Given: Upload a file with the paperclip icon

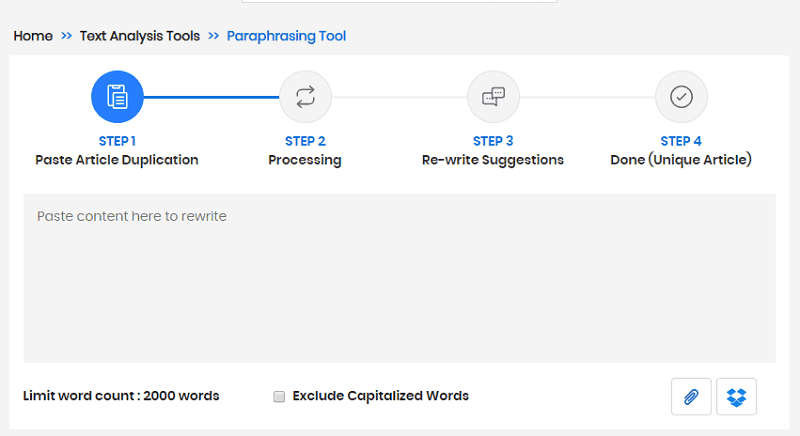Looking at the screenshot, I should [691, 397].
